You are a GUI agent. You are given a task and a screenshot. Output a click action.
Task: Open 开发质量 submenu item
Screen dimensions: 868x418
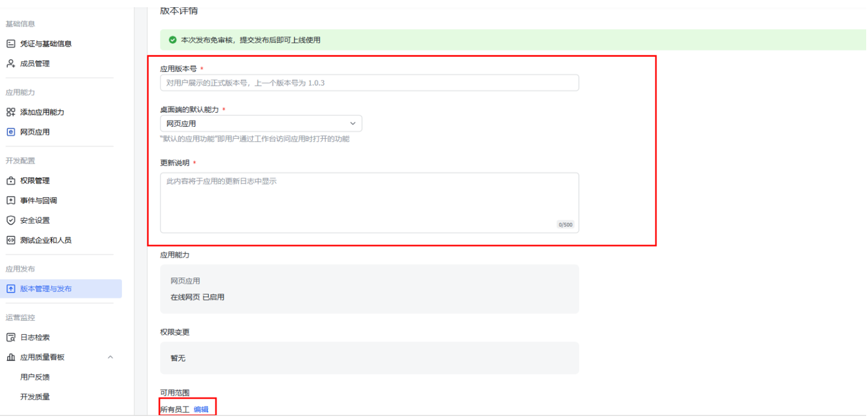(35, 397)
